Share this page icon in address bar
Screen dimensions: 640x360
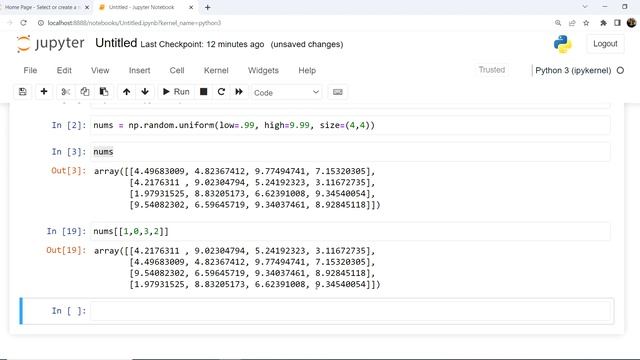point(572,23)
